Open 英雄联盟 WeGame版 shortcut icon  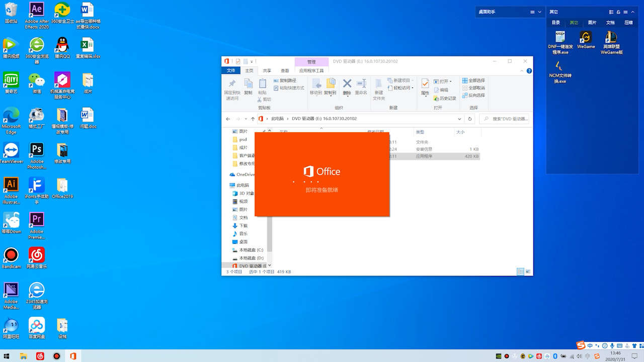click(x=611, y=43)
